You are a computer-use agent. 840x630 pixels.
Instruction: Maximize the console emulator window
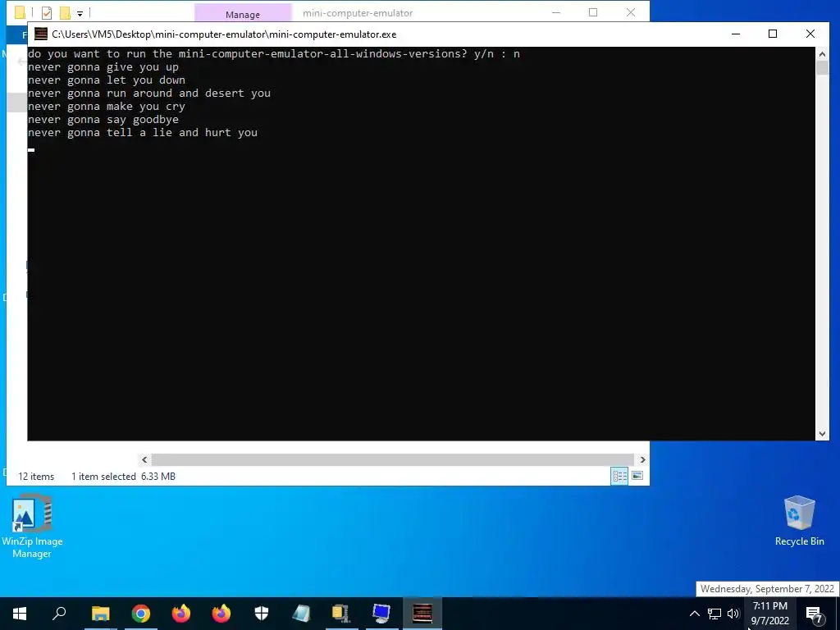pyautogui.click(x=773, y=34)
